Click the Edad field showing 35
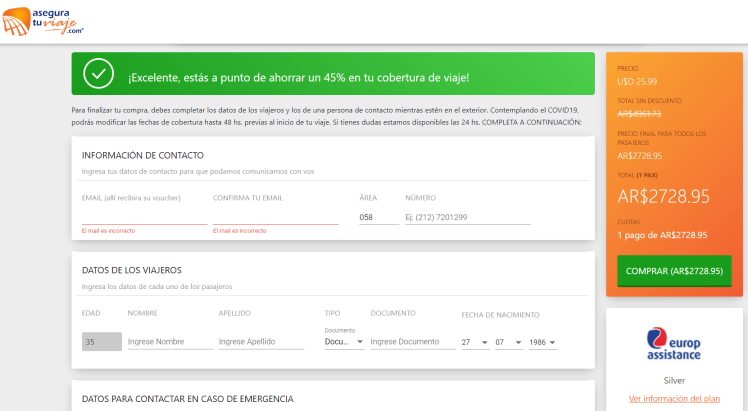748x411 pixels. click(x=101, y=341)
